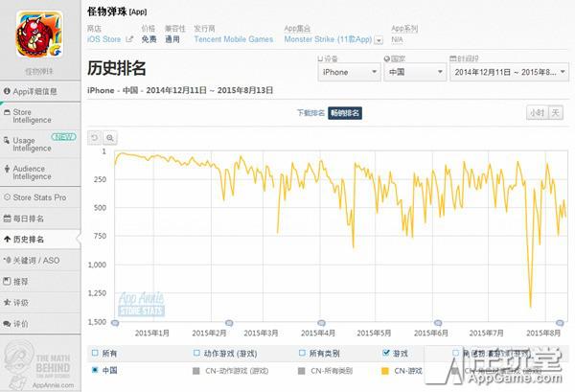The height and width of the screenshot is (392, 575).
Task: Open Store Intelligence in the sidebar
Action: pyautogui.click(x=32, y=116)
